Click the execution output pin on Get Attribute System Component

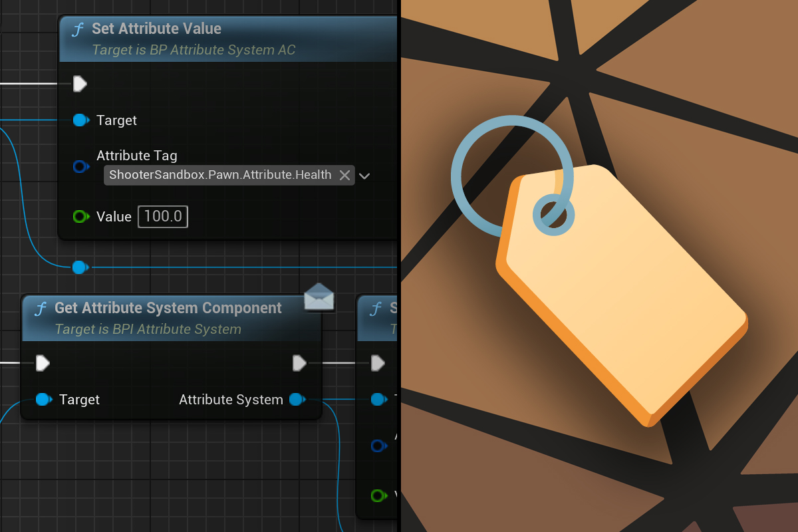[299, 363]
